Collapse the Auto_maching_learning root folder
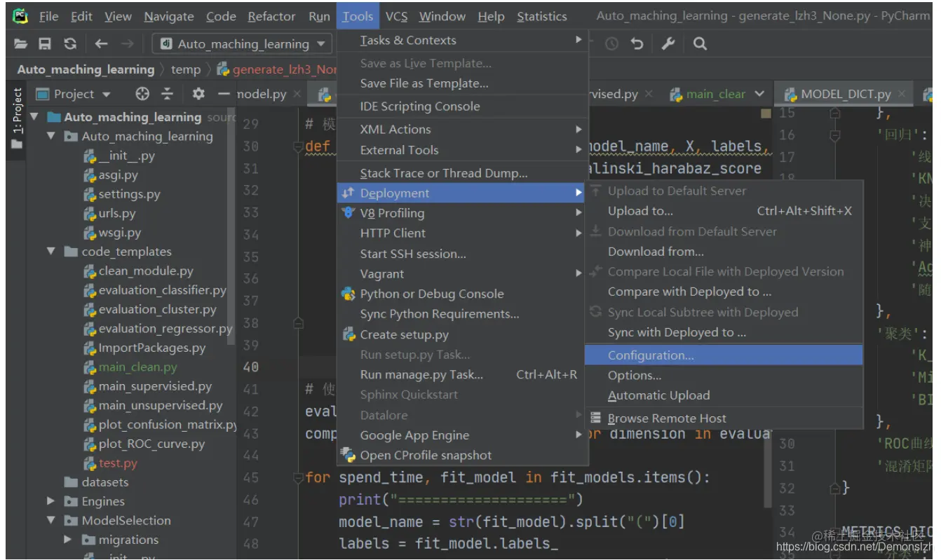Image resolution: width=941 pixels, height=560 pixels. [x=34, y=117]
